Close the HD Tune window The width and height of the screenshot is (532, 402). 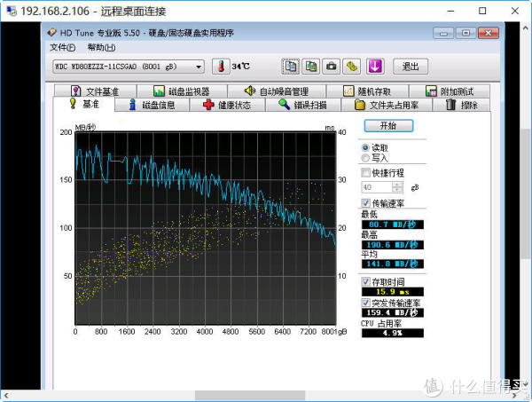point(489,33)
